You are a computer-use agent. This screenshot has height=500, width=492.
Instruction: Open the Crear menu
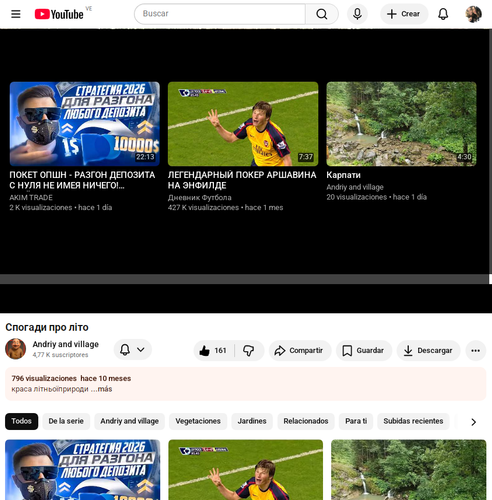click(404, 14)
